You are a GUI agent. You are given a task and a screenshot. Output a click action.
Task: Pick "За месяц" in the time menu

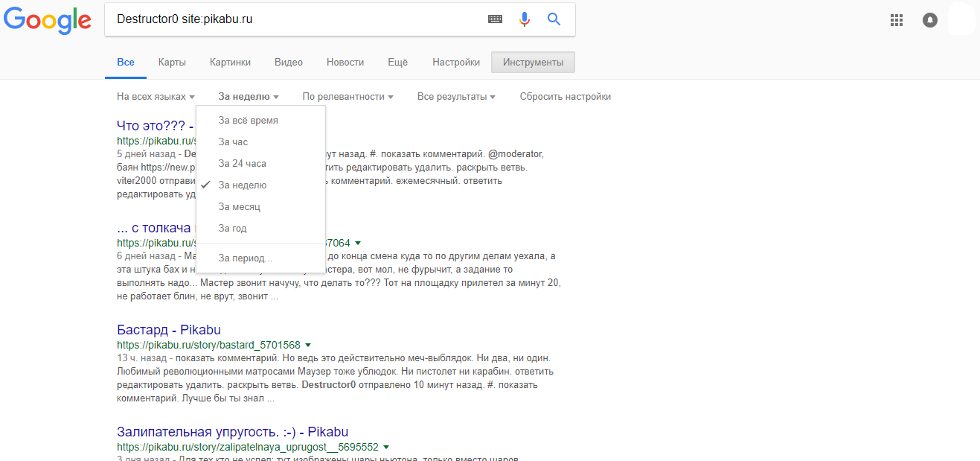click(x=240, y=206)
